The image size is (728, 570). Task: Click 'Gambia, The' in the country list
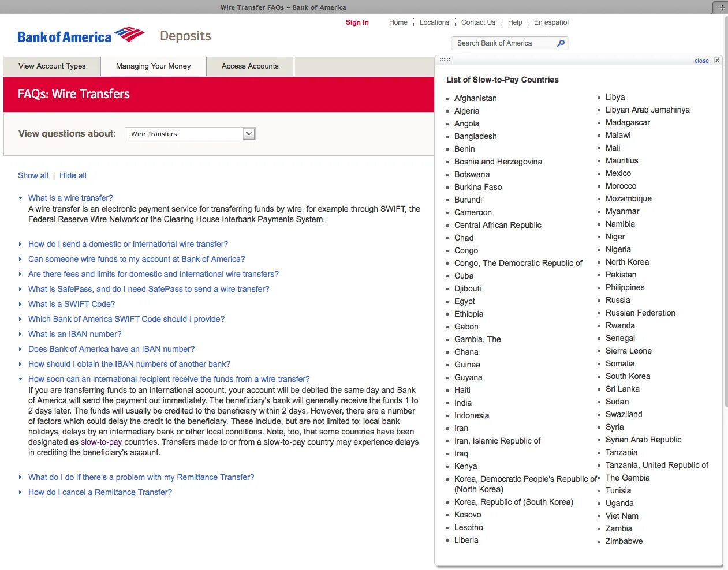coord(477,339)
